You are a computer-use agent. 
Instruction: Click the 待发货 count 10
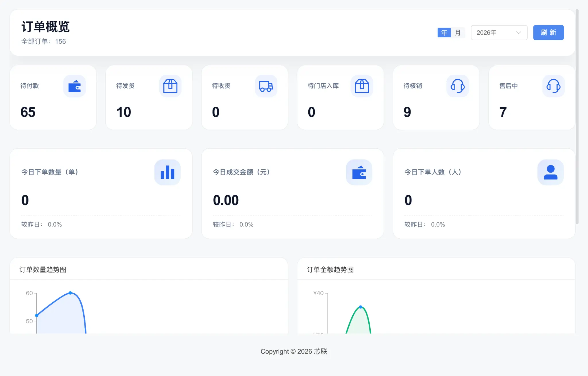[x=124, y=112]
